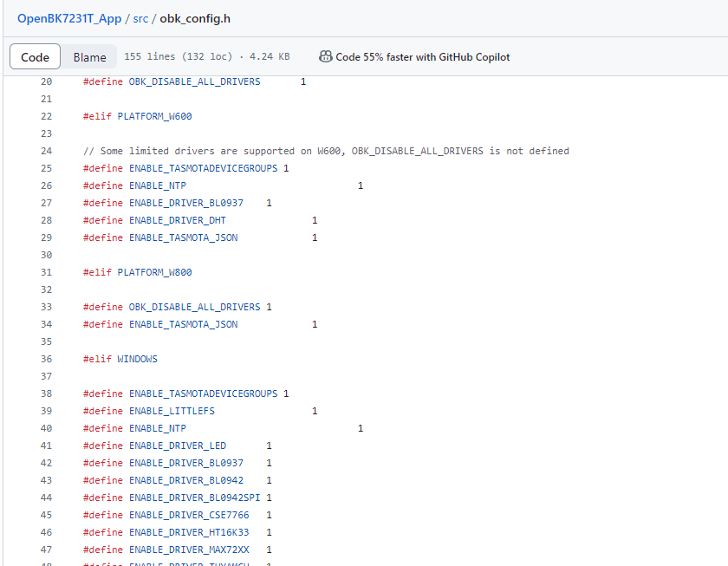
Task: Click ENABLE_LITTLEFS on line 39
Action: point(172,411)
